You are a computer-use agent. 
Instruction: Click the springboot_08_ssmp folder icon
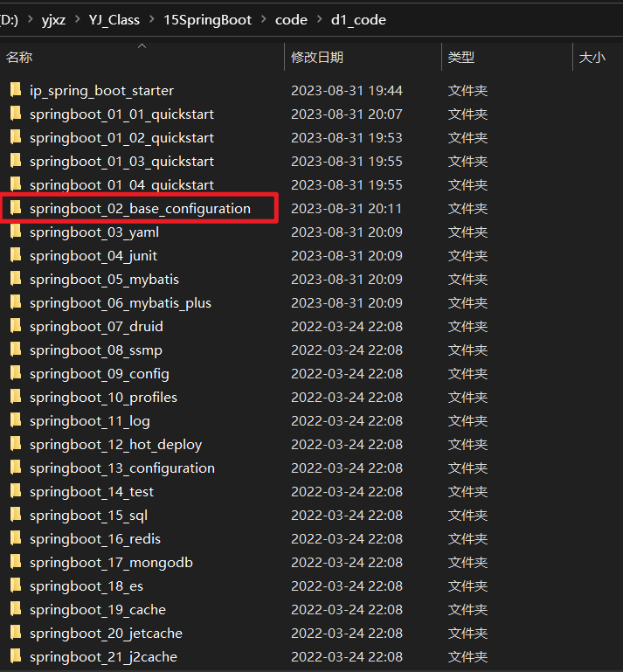click(x=16, y=350)
